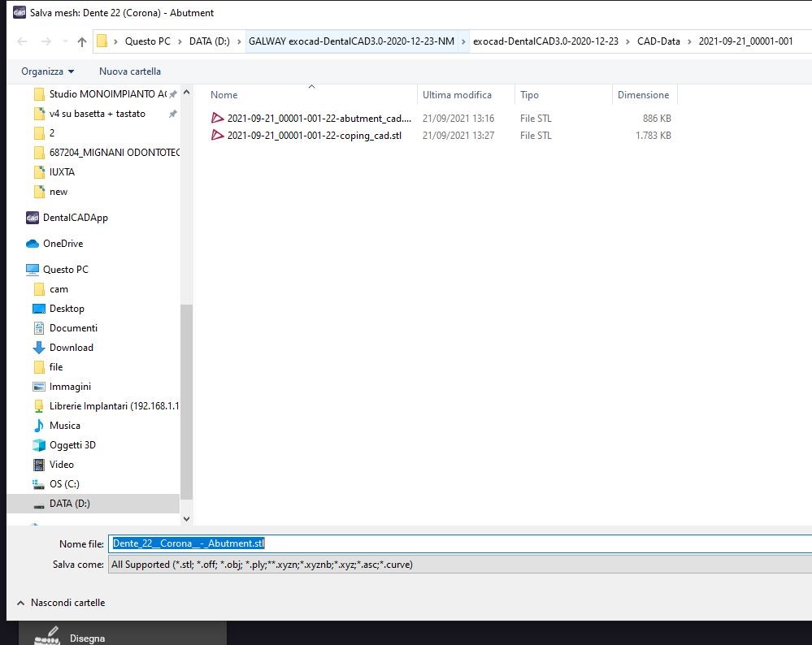Click the Nome file text field
This screenshot has height=645, width=812.
pyautogui.click(x=460, y=543)
